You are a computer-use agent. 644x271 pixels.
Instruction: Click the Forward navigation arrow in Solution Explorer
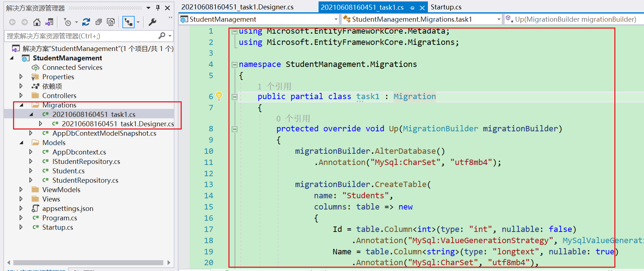pyautogui.click(x=25, y=22)
